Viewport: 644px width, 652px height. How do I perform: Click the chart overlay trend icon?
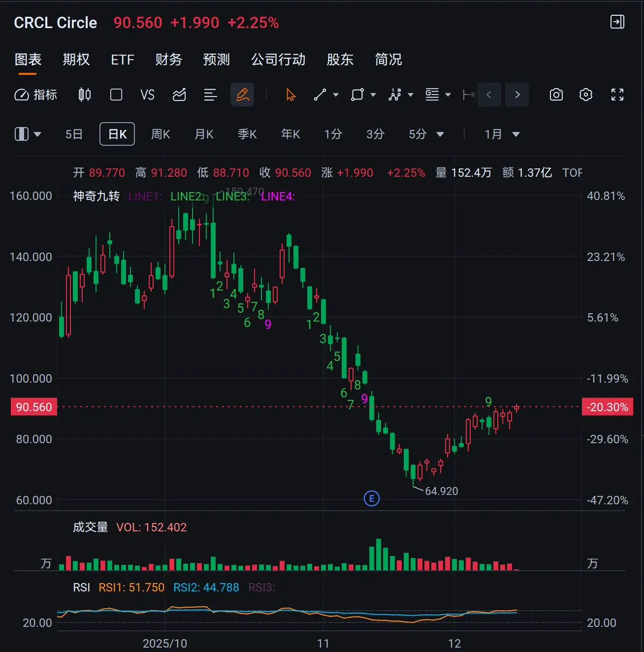coord(179,95)
